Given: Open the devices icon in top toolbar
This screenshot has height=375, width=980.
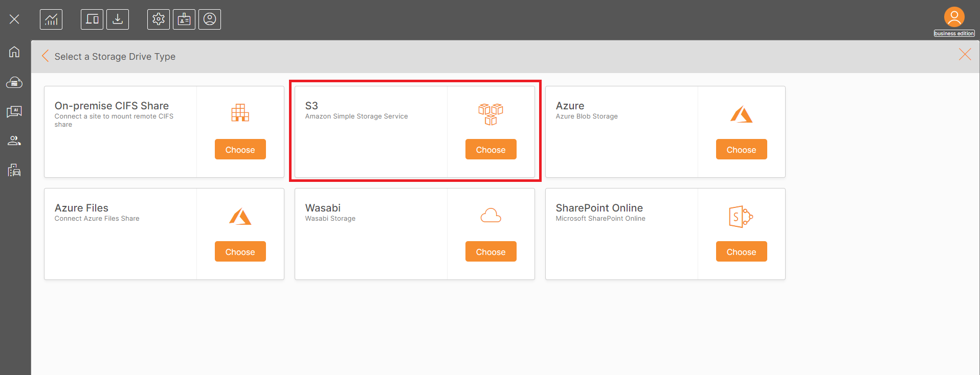Looking at the screenshot, I should (92, 19).
